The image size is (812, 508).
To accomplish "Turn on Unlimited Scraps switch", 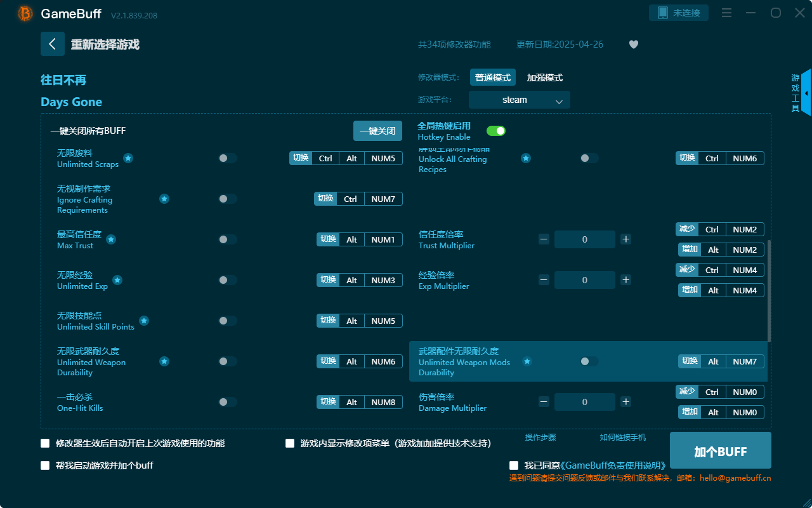I will (227, 158).
